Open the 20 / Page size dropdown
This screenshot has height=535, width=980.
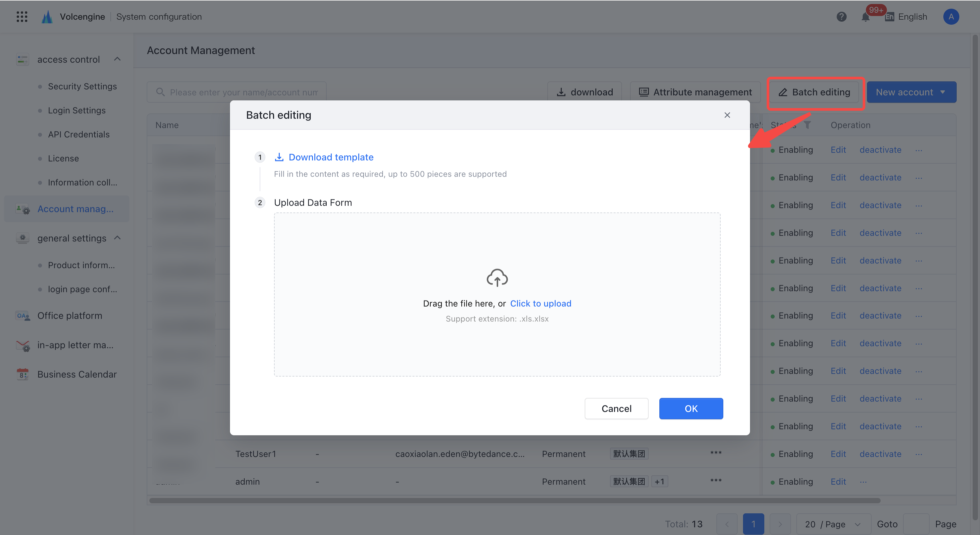coord(833,524)
